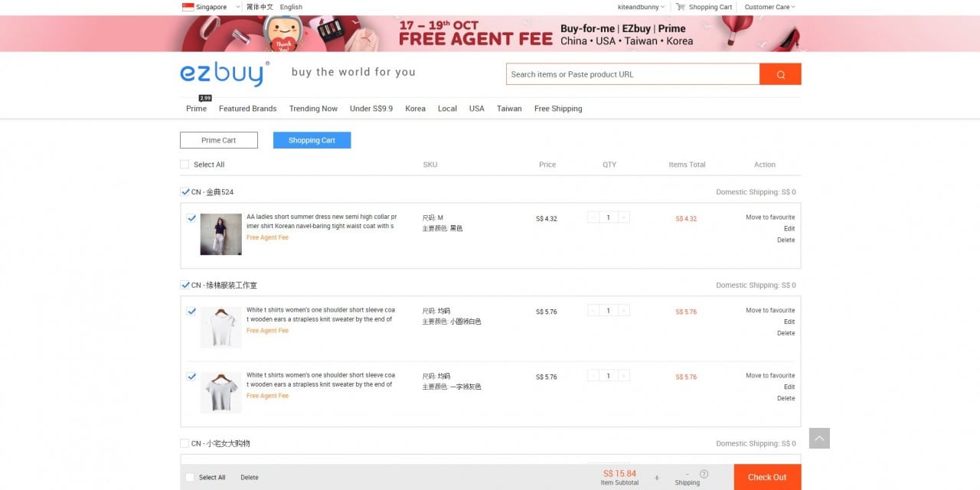Viewport: 980px width, 490px height.
Task: Uncheck the AA ladies dress item checkbox
Action: point(191,218)
